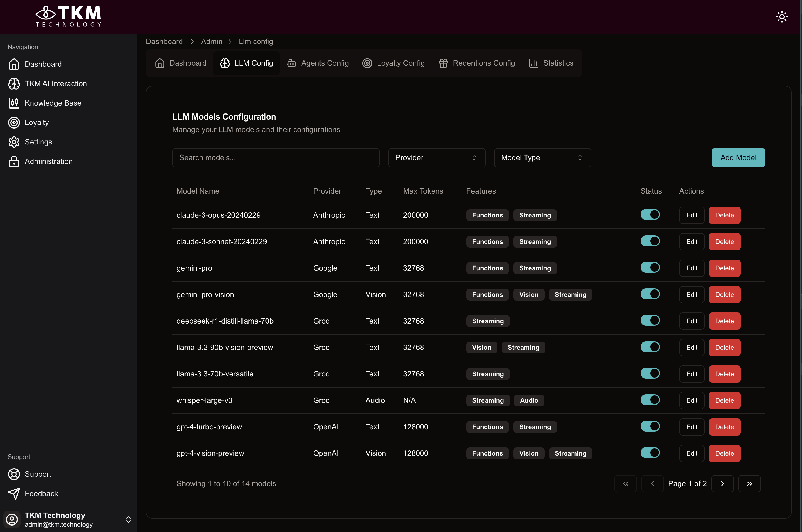802x532 pixels.
Task: Open the Statistics tab
Action: coord(551,63)
